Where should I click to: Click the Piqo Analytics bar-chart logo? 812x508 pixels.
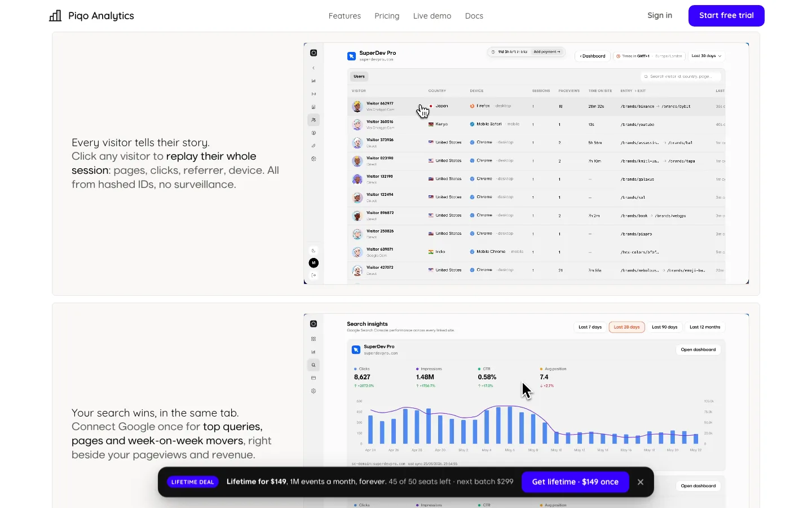click(x=55, y=16)
